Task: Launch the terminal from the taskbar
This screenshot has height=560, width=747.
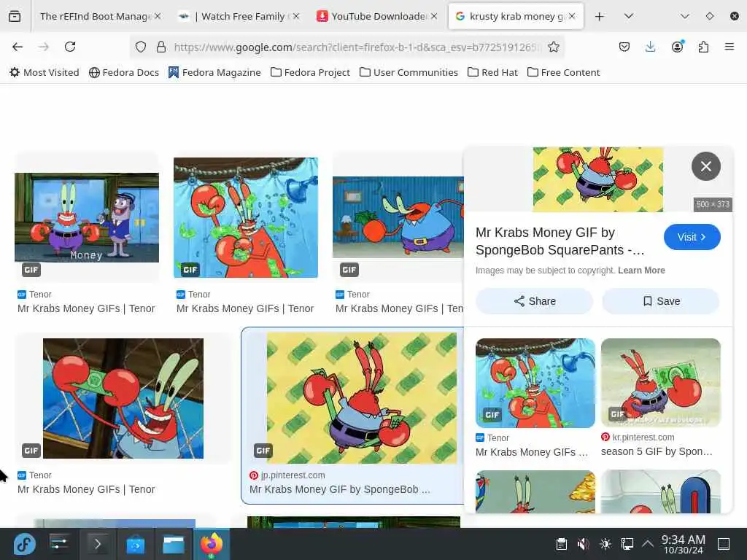Action: (x=97, y=544)
